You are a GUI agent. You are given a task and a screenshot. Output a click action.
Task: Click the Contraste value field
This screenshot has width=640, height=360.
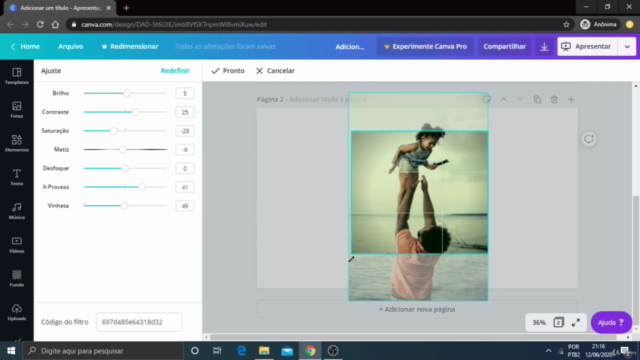click(x=185, y=112)
